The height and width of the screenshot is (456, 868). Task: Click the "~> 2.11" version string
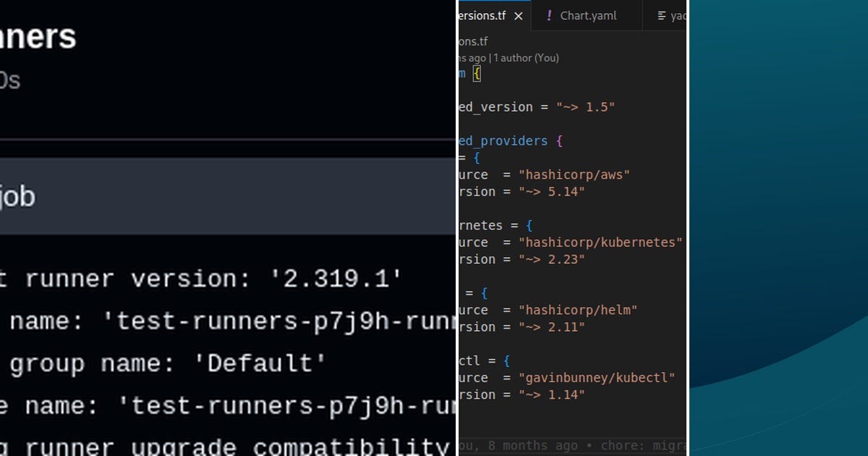551,327
